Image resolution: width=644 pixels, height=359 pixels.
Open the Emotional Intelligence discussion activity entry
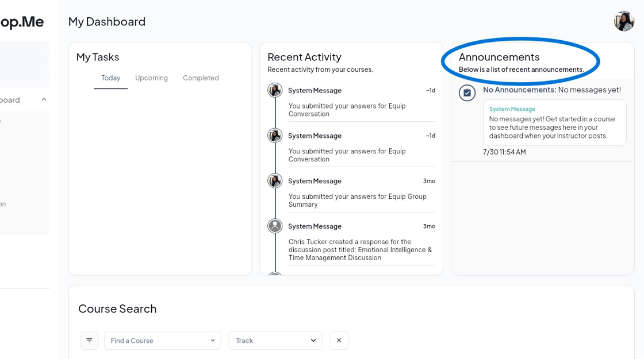(x=361, y=250)
